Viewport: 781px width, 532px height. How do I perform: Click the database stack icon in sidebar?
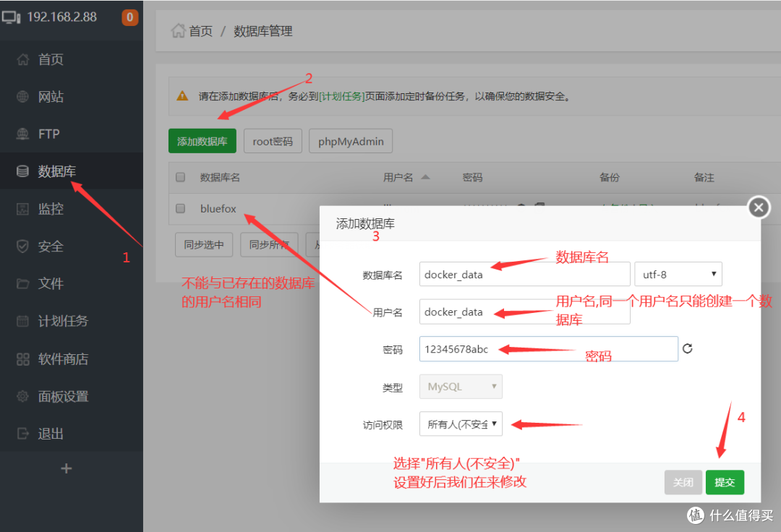[23, 171]
